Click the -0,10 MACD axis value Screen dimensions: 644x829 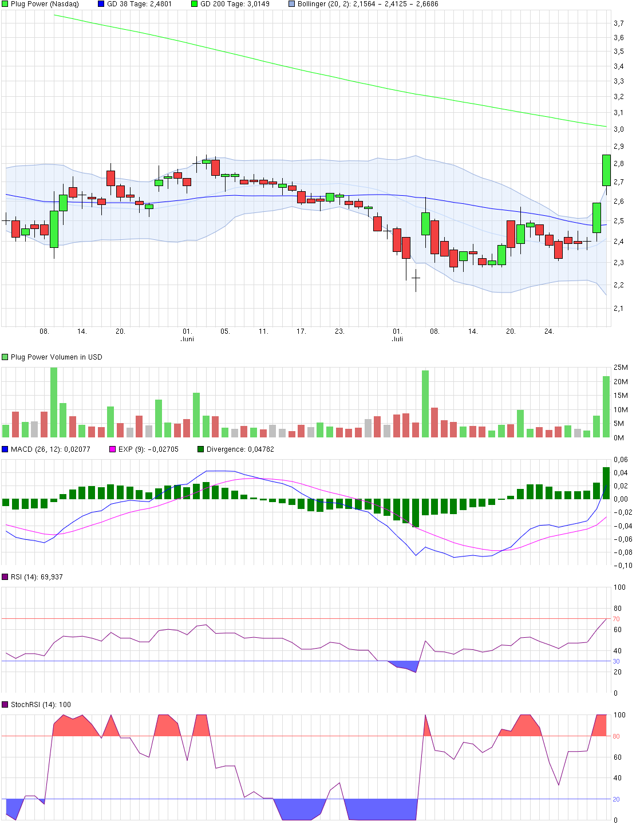[x=622, y=566]
